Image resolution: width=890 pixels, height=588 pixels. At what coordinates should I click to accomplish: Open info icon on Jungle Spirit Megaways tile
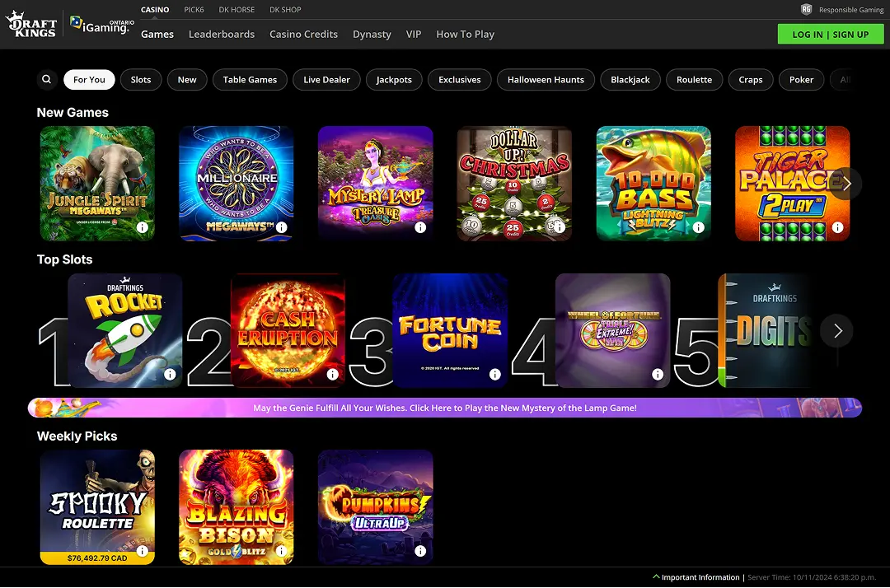click(143, 226)
